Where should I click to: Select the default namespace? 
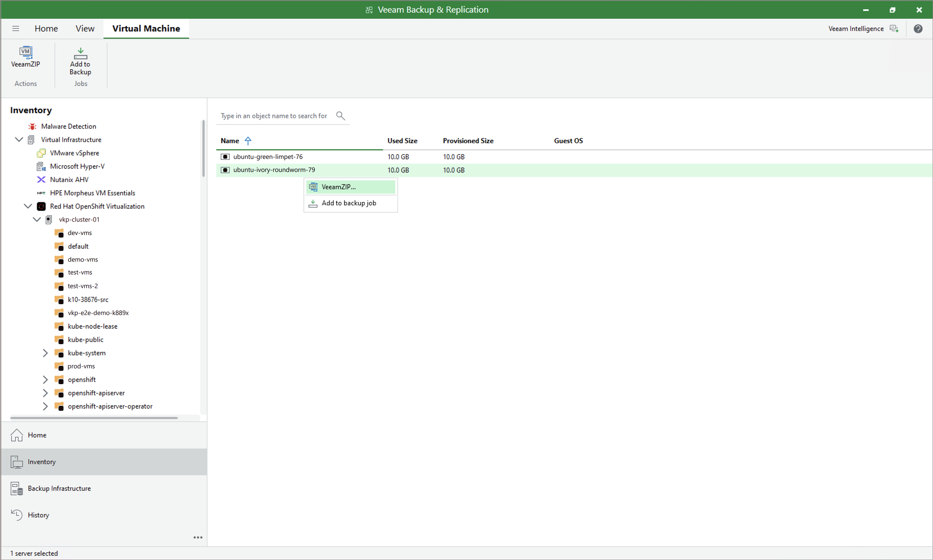click(x=78, y=246)
